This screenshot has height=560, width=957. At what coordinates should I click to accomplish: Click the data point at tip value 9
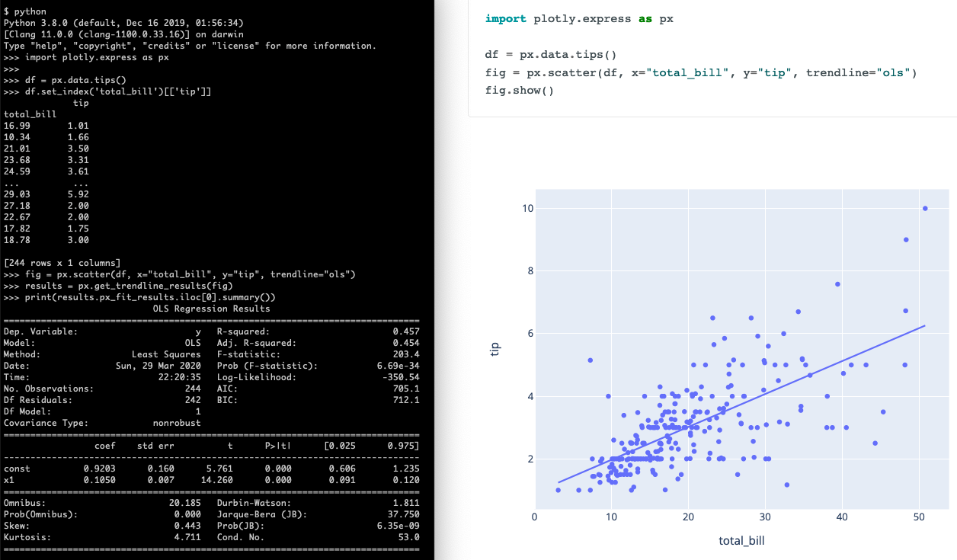tap(906, 239)
